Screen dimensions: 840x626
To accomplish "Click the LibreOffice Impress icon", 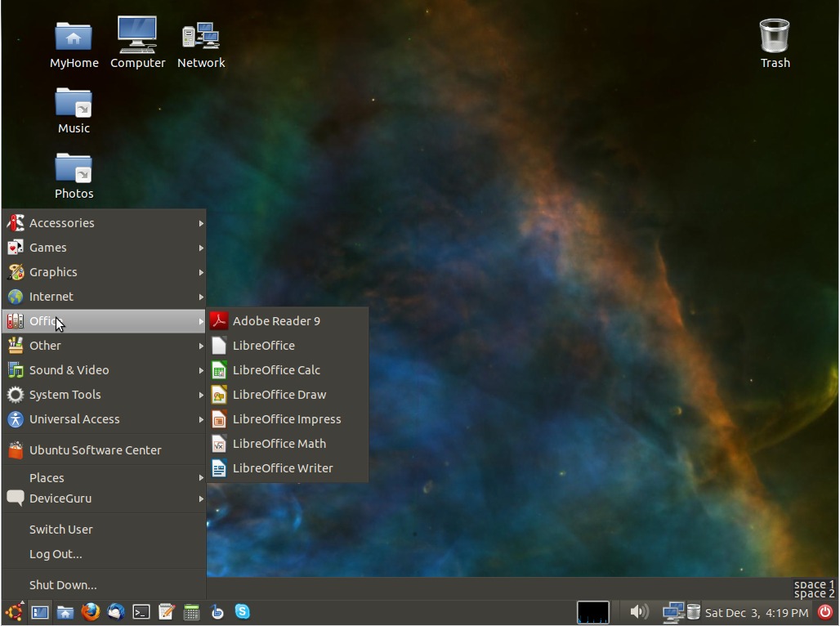I will (218, 419).
